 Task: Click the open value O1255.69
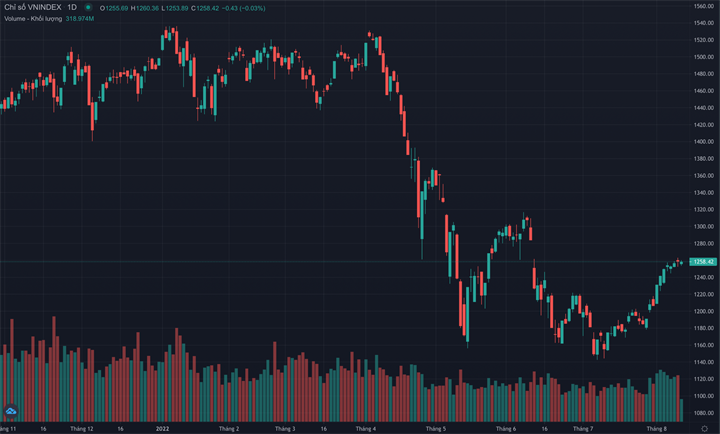tap(114, 8)
